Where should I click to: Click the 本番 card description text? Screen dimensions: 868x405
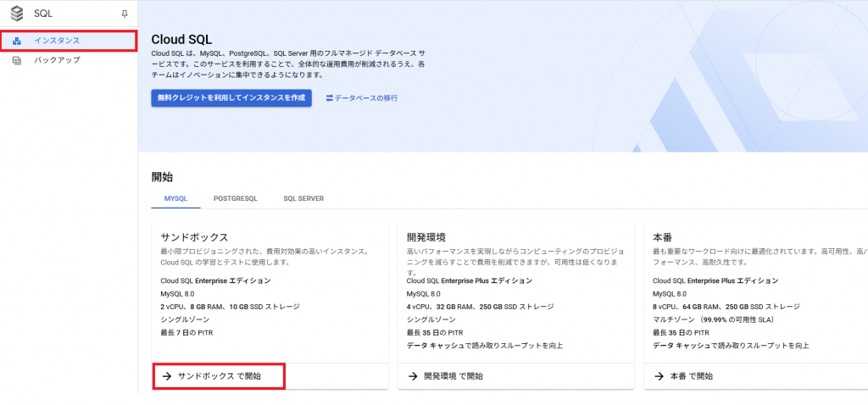pyautogui.click(x=760, y=257)
